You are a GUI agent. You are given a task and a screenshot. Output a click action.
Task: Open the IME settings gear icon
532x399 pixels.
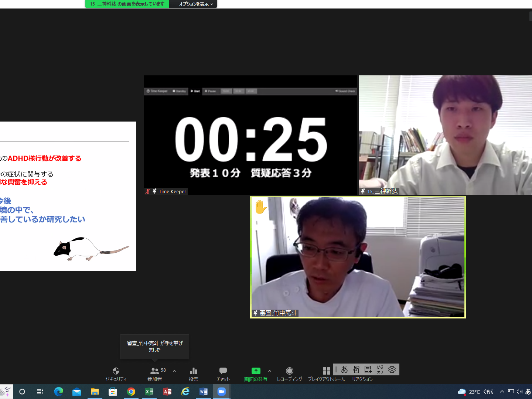click(x=392, y=369)
